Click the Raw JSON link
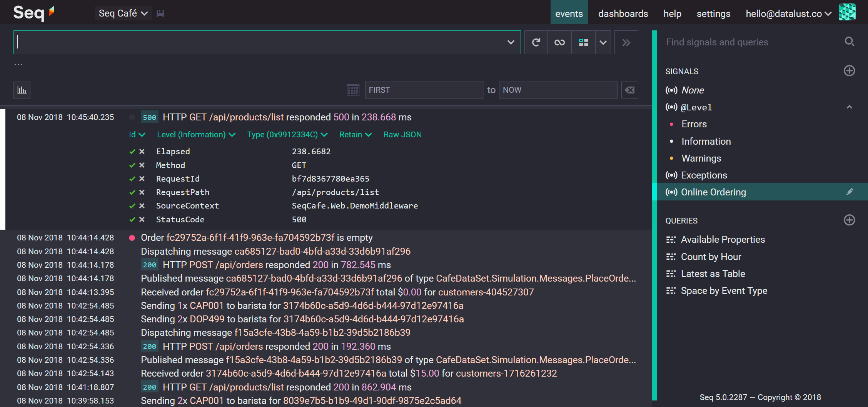868x407 pixels. (x=402, y=135)
